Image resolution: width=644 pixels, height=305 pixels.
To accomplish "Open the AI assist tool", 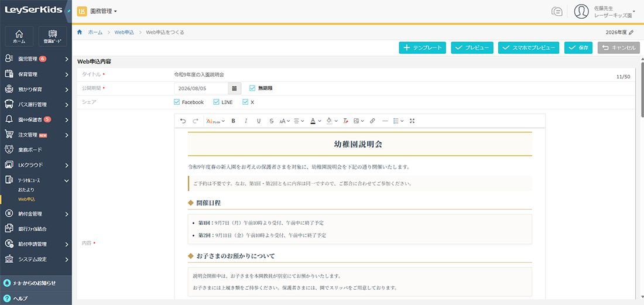I will point(215,121).
